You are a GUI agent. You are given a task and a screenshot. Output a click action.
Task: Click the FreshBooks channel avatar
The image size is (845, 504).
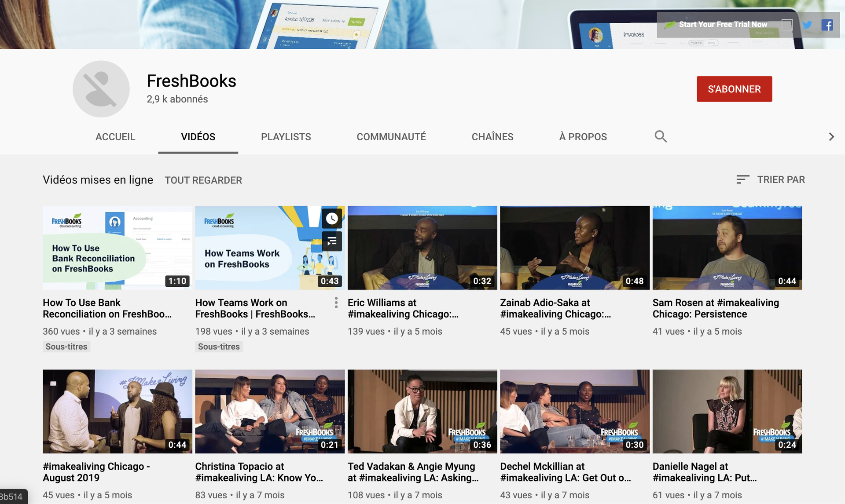coord(101,89)
